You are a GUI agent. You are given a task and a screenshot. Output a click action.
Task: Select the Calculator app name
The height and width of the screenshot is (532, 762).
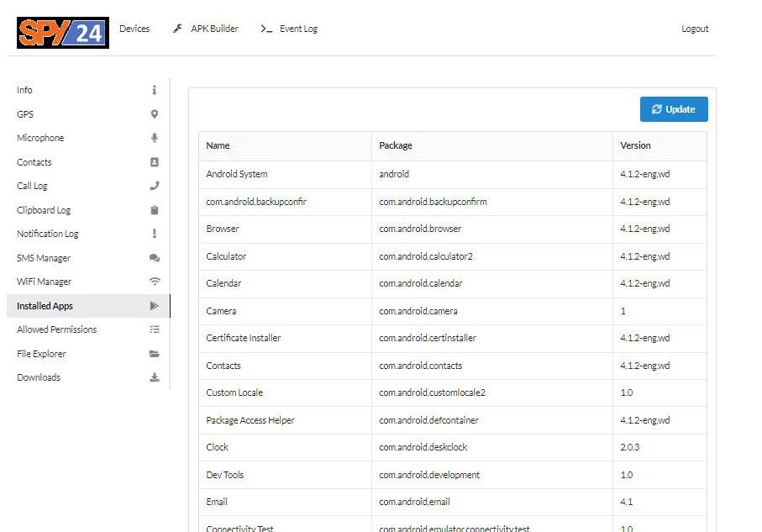(226, 256)
